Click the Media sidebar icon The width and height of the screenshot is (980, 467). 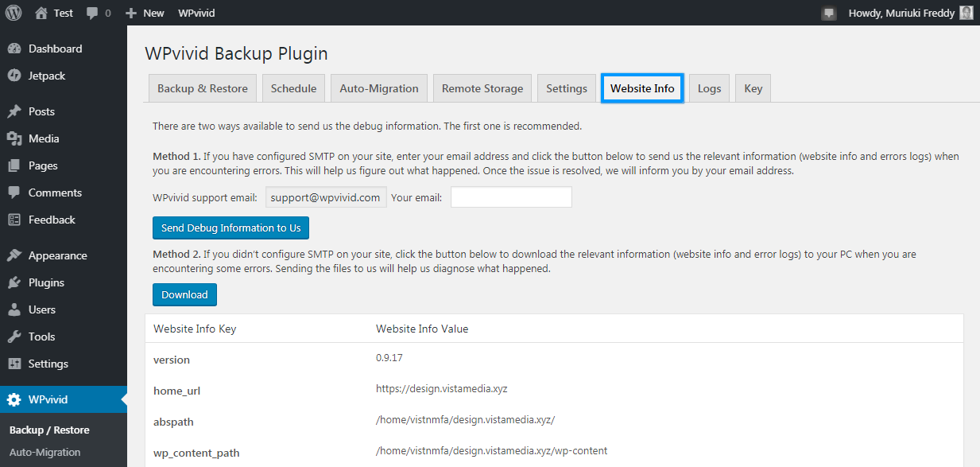click(14, 138)
